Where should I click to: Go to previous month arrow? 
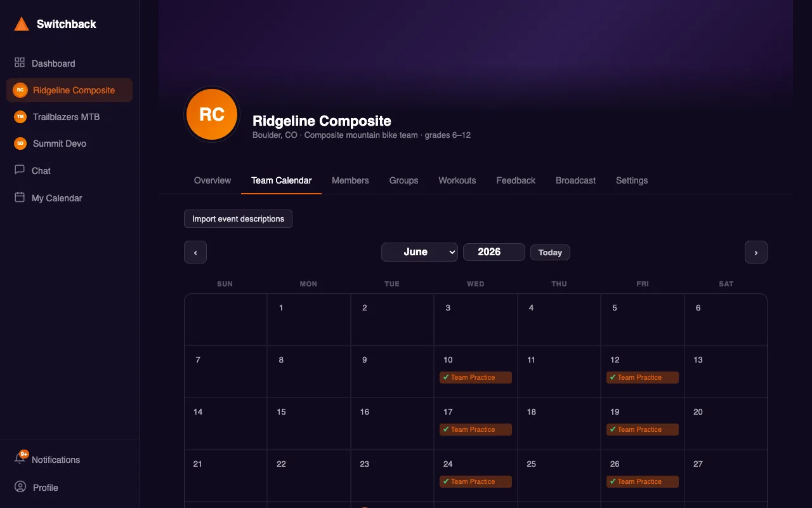tap(195, 252)
